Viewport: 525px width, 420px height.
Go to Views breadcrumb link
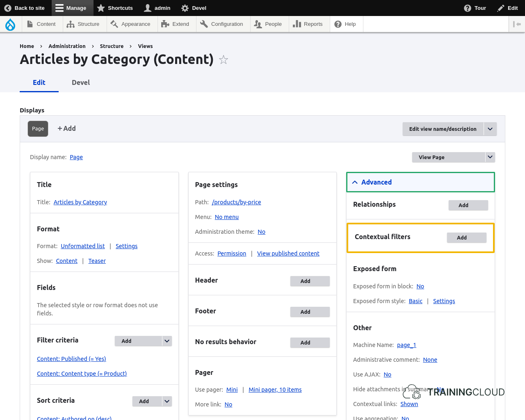coord(145,46)
